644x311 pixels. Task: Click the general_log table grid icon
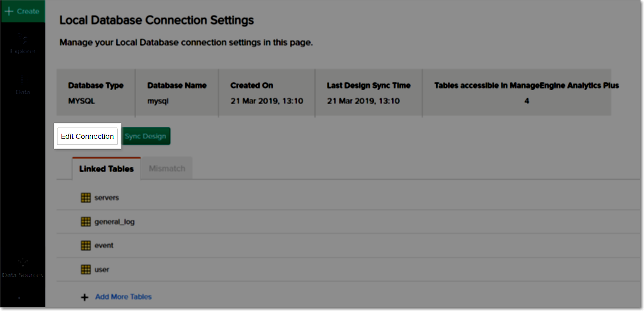click(86, 222)
